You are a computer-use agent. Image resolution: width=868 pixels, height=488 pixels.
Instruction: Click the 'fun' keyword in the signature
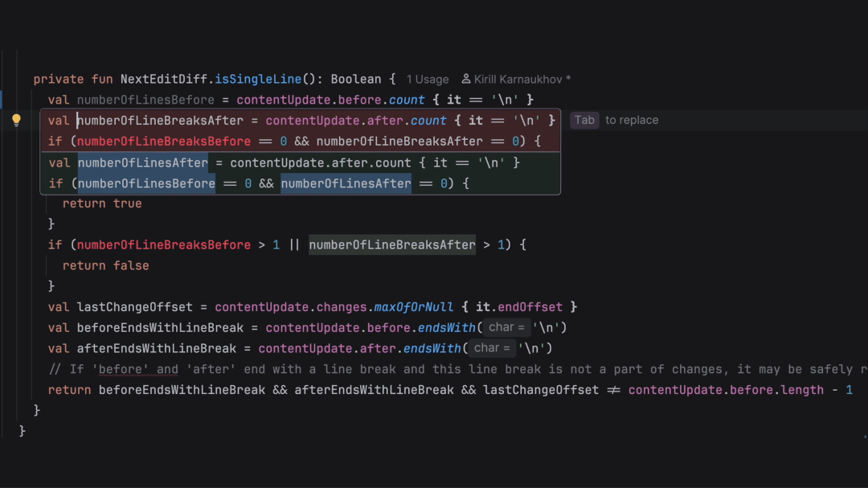pyautogui.click(x=102, y=80)
